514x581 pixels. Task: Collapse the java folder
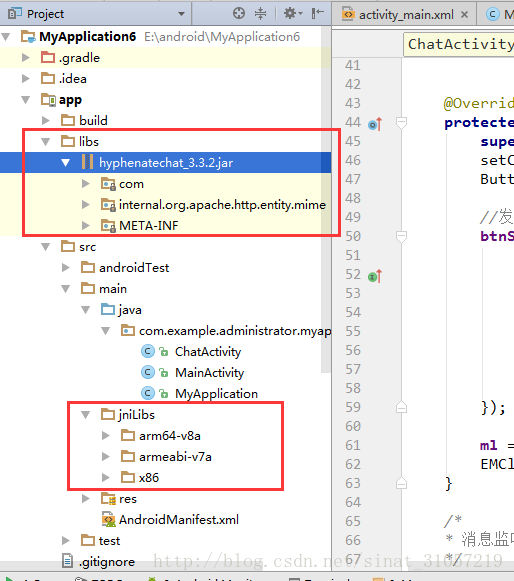coord(86,310)
